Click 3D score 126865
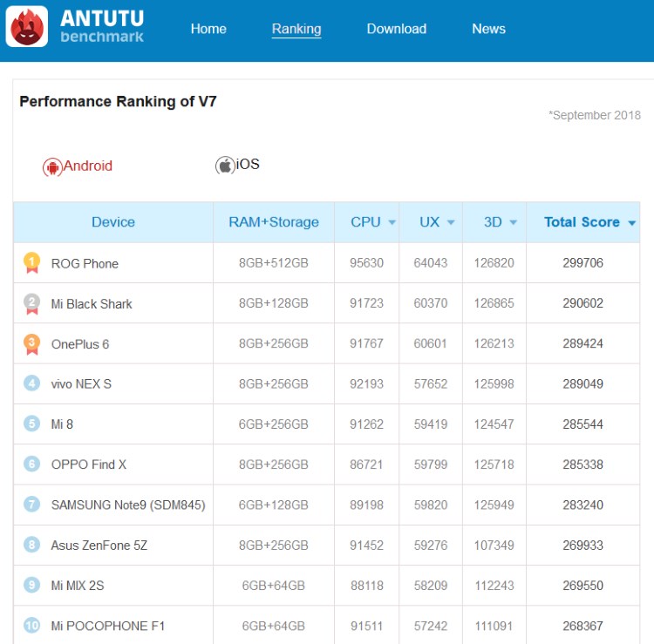Screen dimensions: 654x644 click(x=494, y=303)
